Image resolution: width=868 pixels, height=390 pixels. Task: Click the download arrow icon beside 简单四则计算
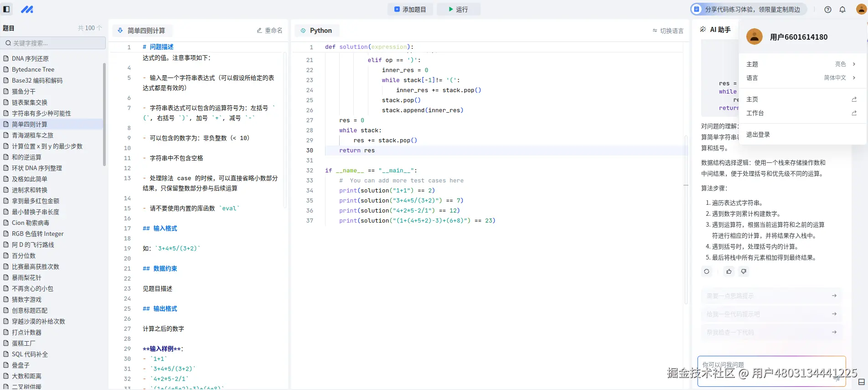[x=120, y=31]
